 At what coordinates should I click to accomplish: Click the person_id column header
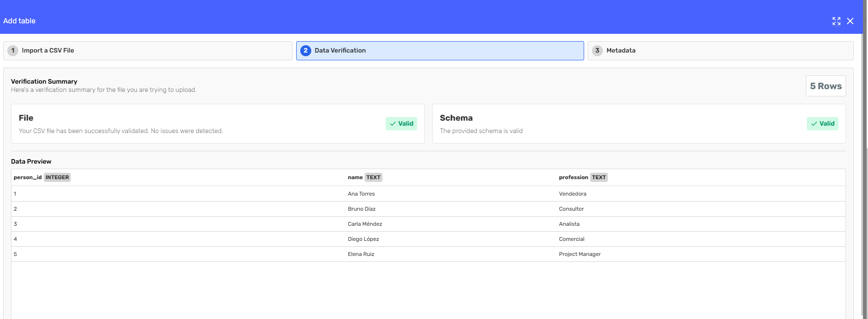tap(27, 177)
